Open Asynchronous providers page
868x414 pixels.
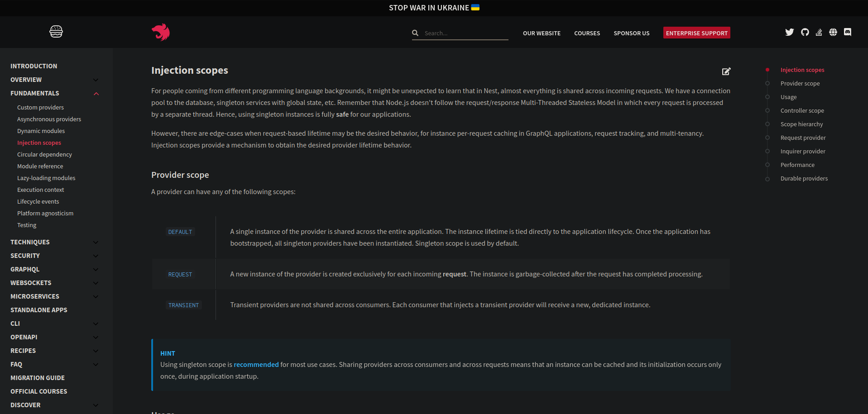click(49, 119)
